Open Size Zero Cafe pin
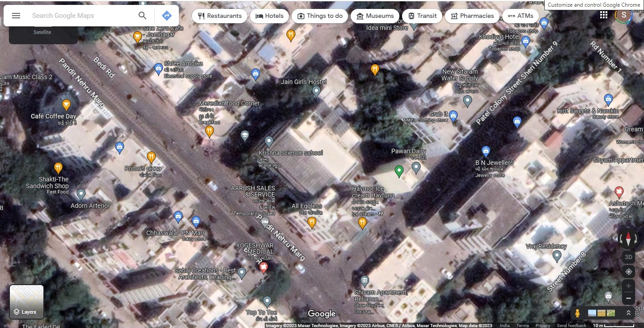 (x=138, y=37)
